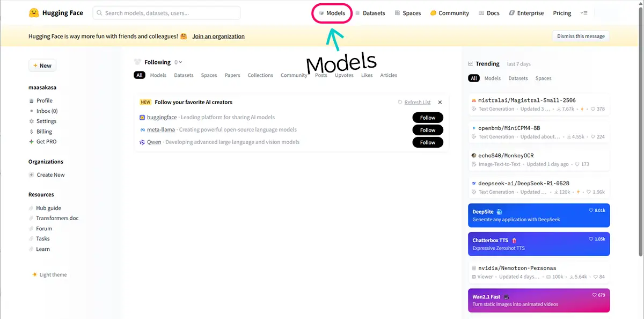Click the mistralai organization avatar icon
The image size is (644, 319).
click(x=474, y=100)
